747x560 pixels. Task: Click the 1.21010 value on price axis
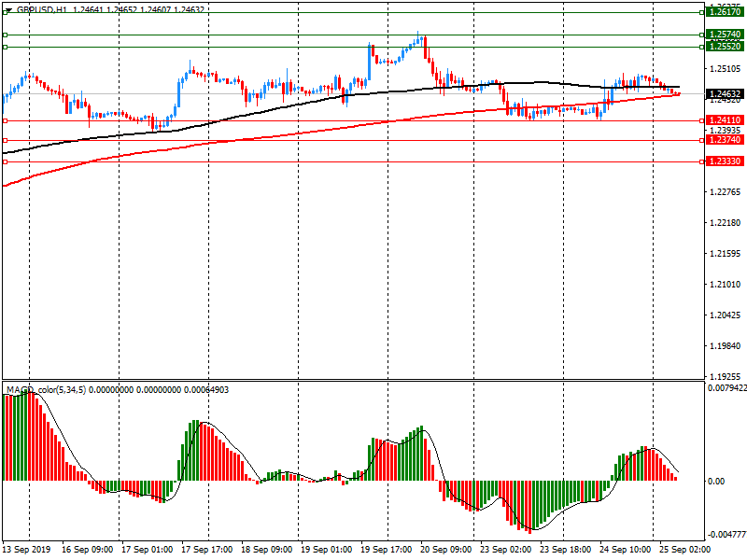[x=726, y=285]
